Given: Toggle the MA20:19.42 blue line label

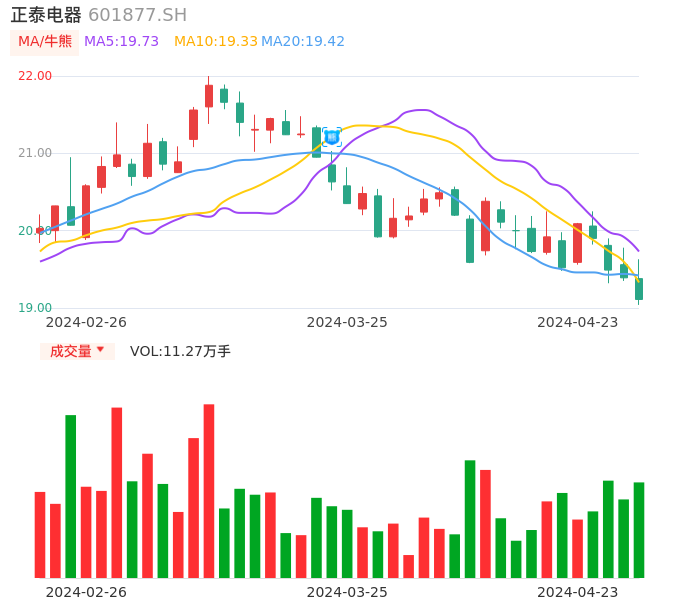Looking at the screenshot, I should (x=303, y=42).
